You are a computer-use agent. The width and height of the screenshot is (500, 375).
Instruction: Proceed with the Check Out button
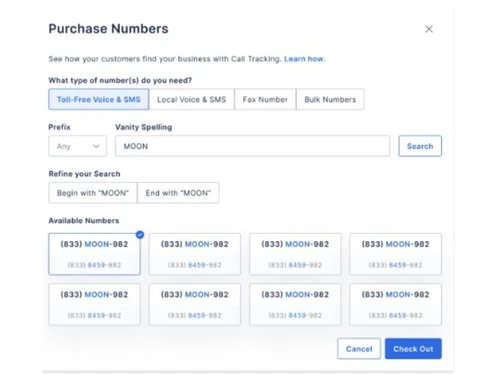413,349
